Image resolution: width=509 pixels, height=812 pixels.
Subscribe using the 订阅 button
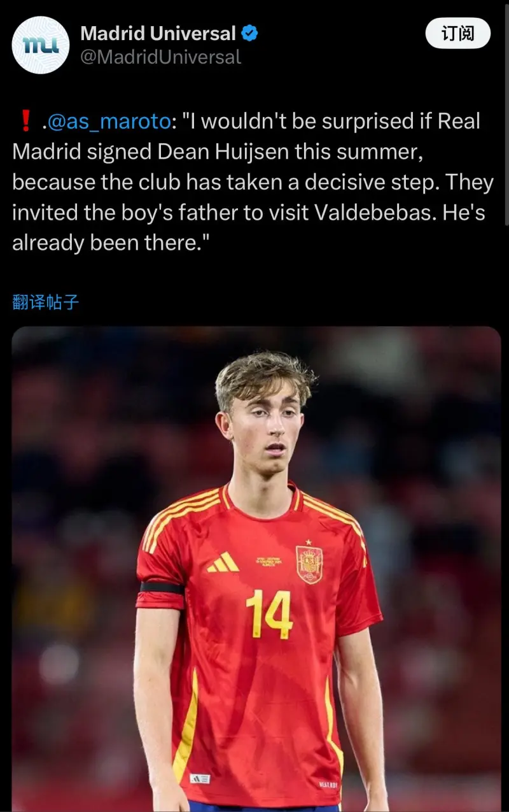click(x=458, y=33)
